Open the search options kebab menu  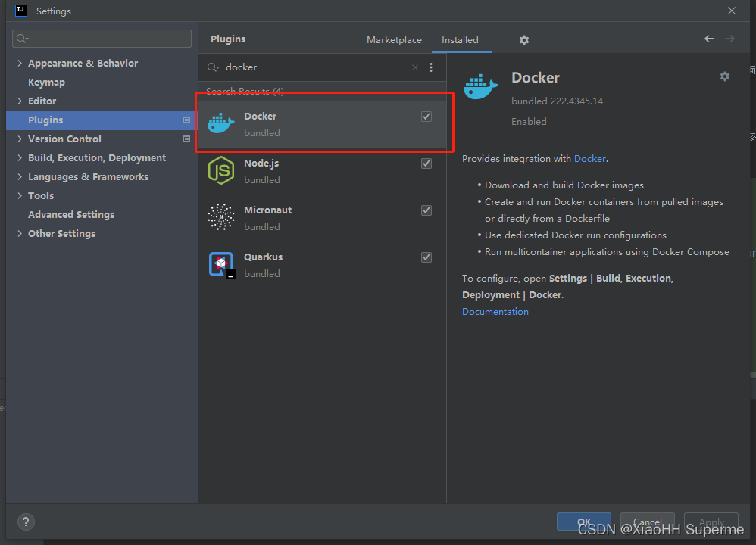pos(431,67)
